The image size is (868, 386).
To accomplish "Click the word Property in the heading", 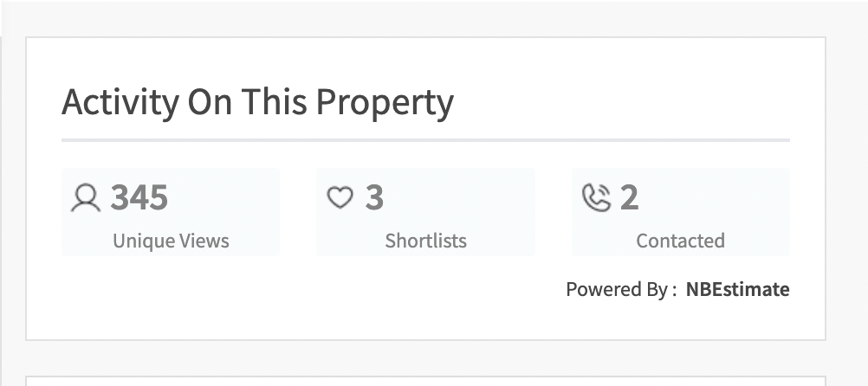I will pyautogui.click(x=385, y=103).
